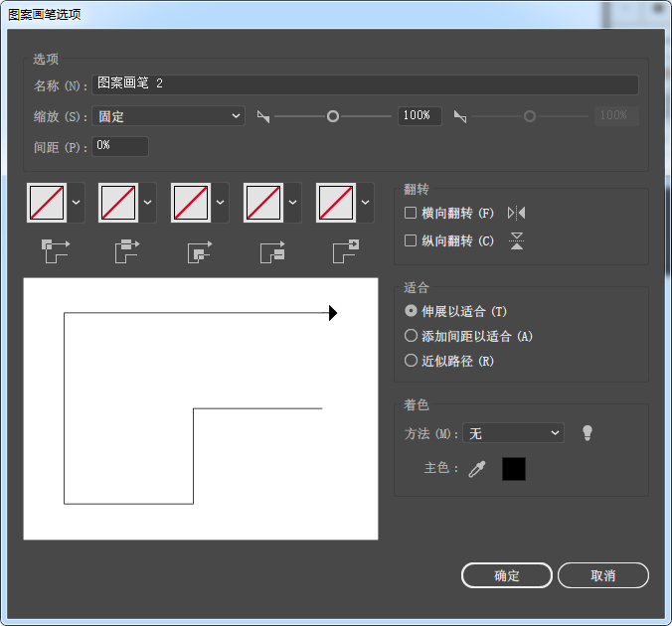This screenshot has height=626, width=672.
Task: Click the flip along (横向翻转) mirror icon
Action: 517,213
